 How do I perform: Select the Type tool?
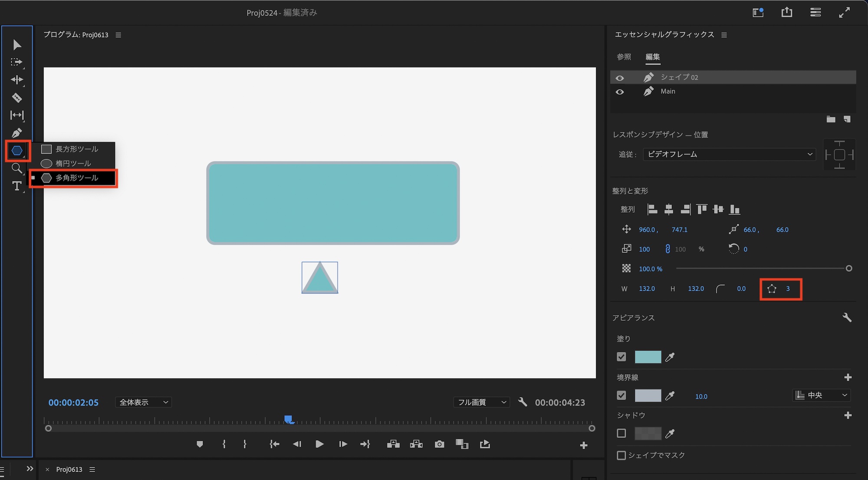[17, 186]
